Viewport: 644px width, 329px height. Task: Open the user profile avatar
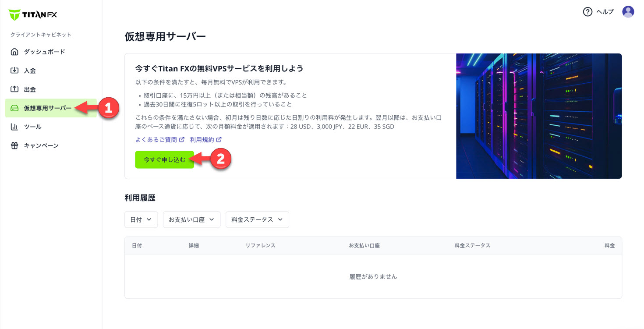click(x=628, y=12)
